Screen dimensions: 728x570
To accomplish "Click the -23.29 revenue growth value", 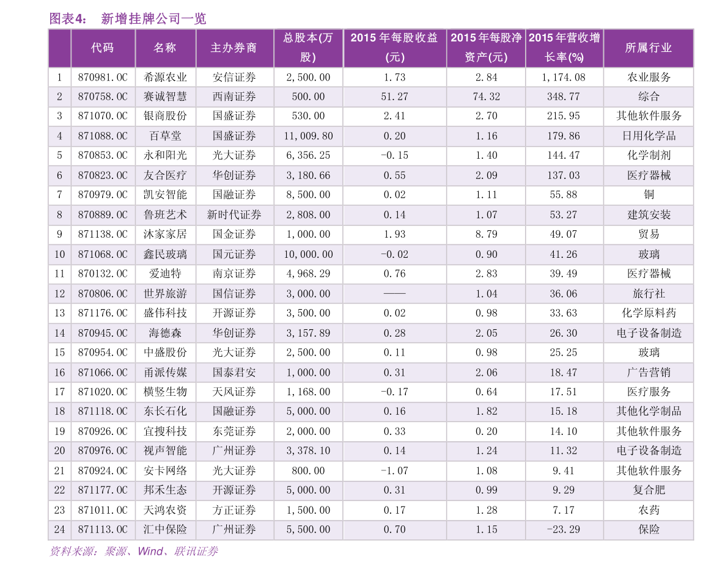I will click(564, 530).
